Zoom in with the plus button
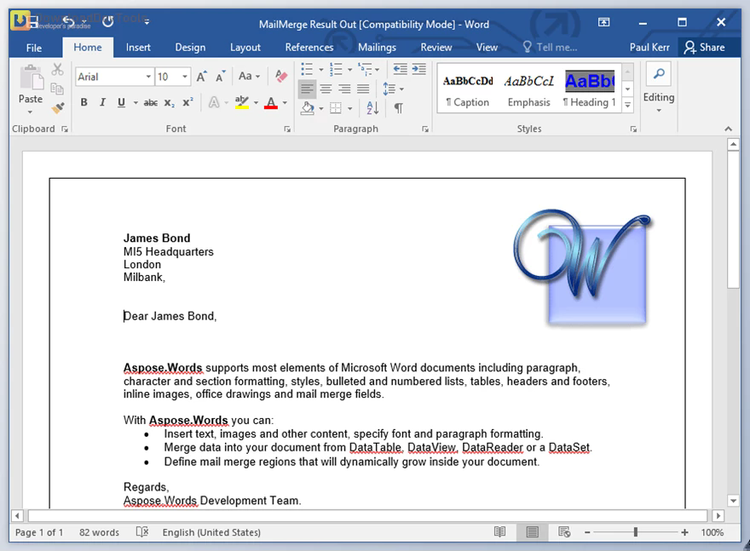750x551 pixels. [684, 532]
